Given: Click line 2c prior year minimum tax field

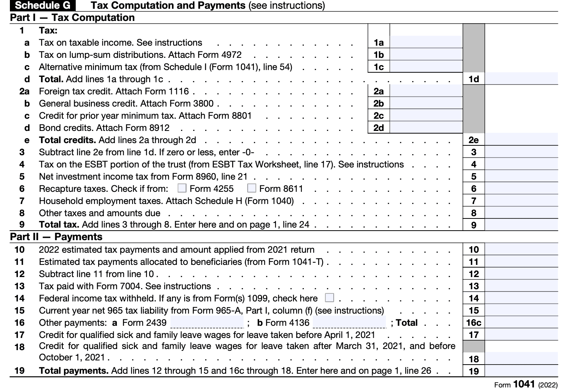Looking at the screenshot, I should click(x=425, y=115).
